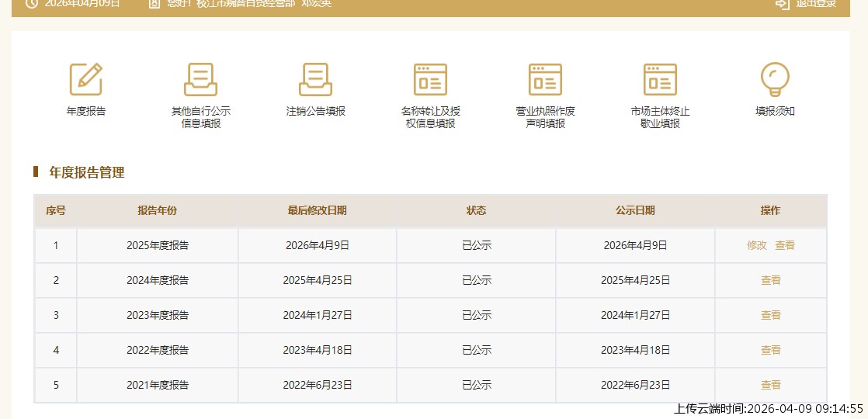View the 2021年度报告 with 查看
The height and width of the screenshot is (419, 868).
(x=771, y=385)
